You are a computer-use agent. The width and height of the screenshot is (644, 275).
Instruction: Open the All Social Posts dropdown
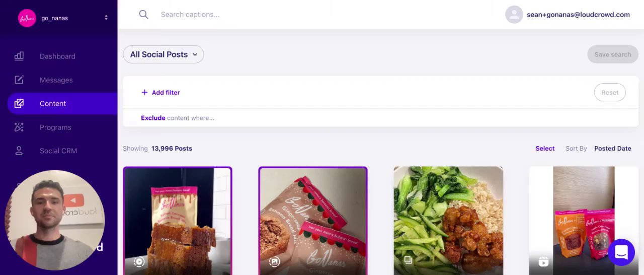click(164, 54)
